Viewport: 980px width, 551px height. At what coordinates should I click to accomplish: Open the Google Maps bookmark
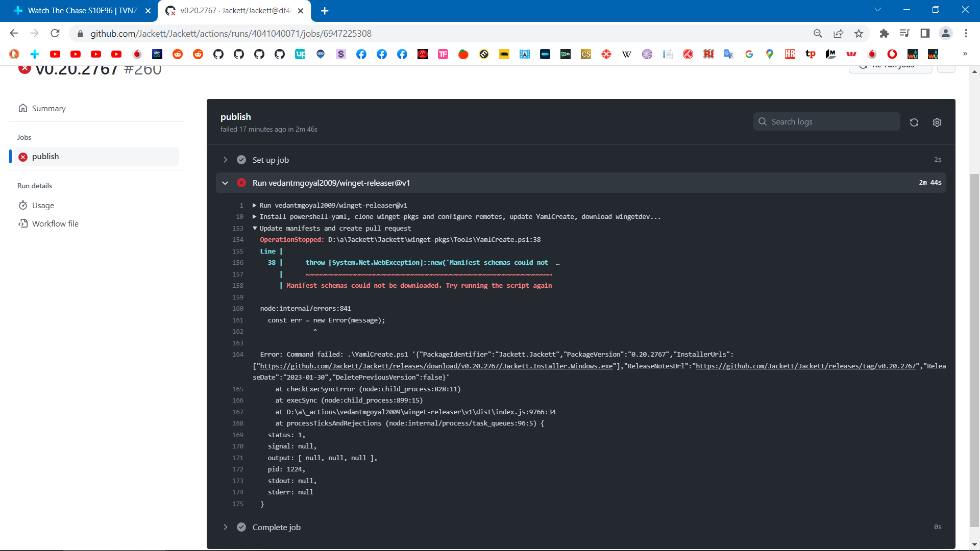point(770,54)
